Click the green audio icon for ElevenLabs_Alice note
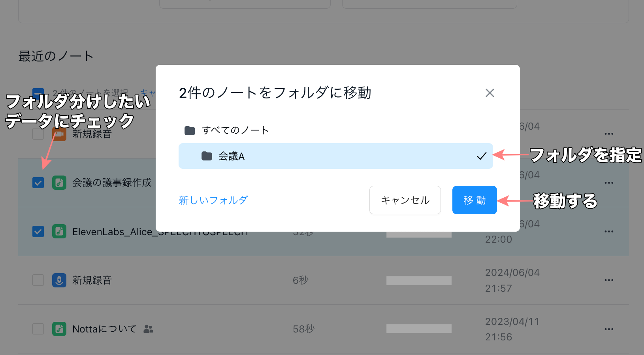 tap(59, 231)
